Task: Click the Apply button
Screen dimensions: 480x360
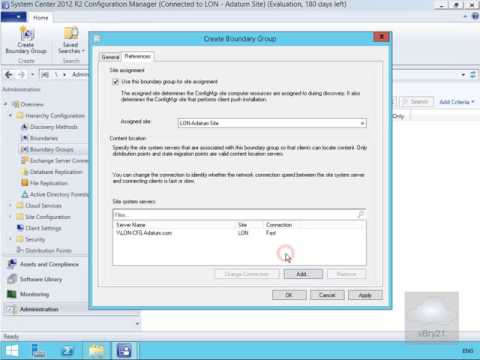Action: click(x=365, y=295)
